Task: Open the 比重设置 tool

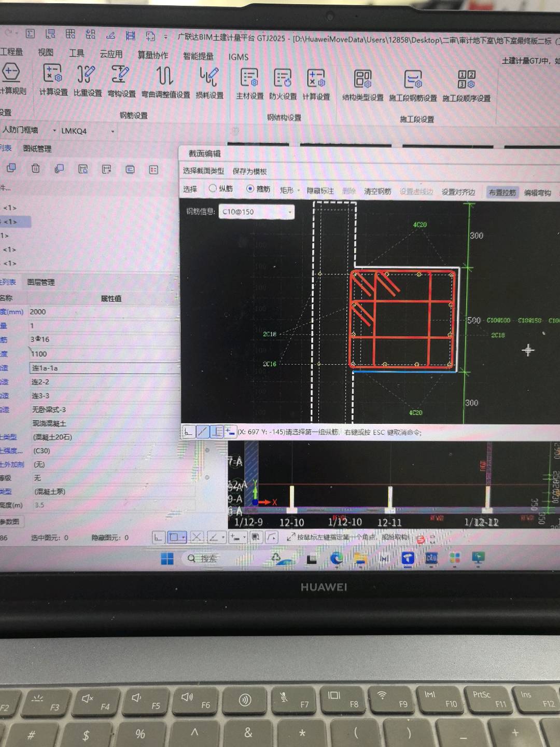Action: tap(87, 80)
